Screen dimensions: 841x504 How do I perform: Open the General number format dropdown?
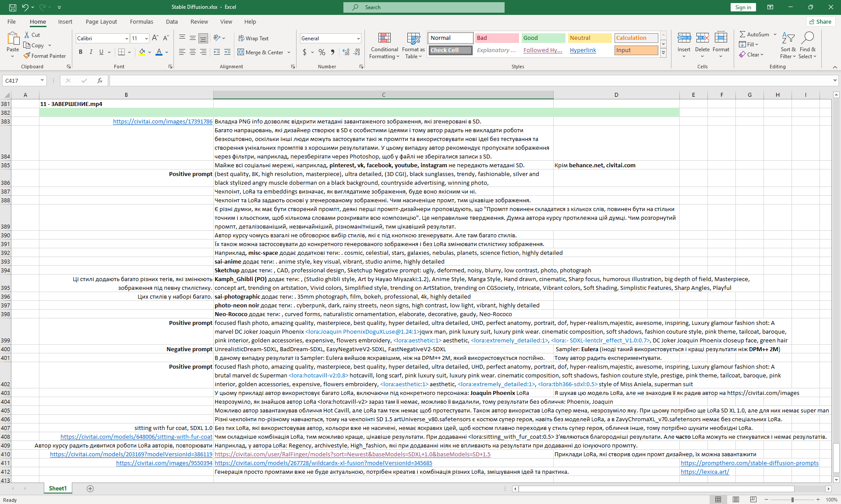pyautogui.click(x=358, y=39)
